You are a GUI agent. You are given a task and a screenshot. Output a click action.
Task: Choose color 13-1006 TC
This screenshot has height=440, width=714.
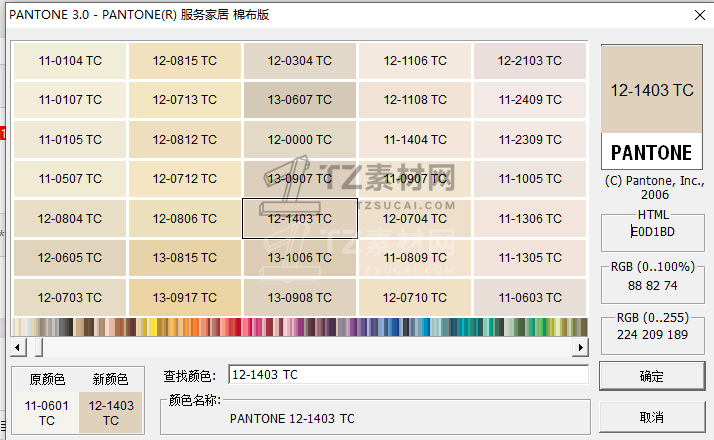(x=300, y=258)
